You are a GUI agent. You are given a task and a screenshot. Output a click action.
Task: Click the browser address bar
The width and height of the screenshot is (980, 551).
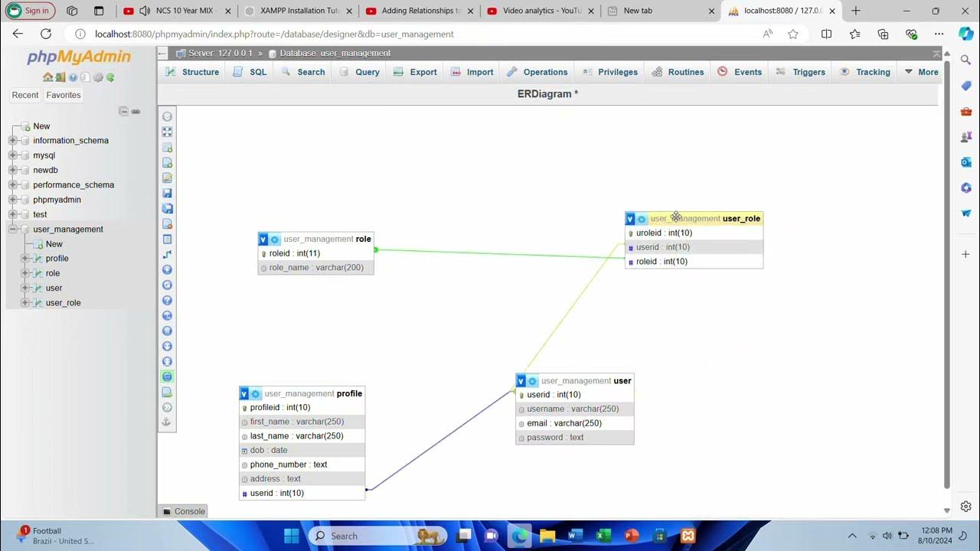413,34
